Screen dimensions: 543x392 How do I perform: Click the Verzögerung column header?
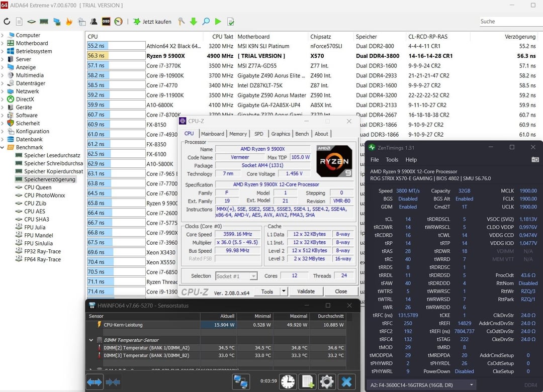(520, 36)
